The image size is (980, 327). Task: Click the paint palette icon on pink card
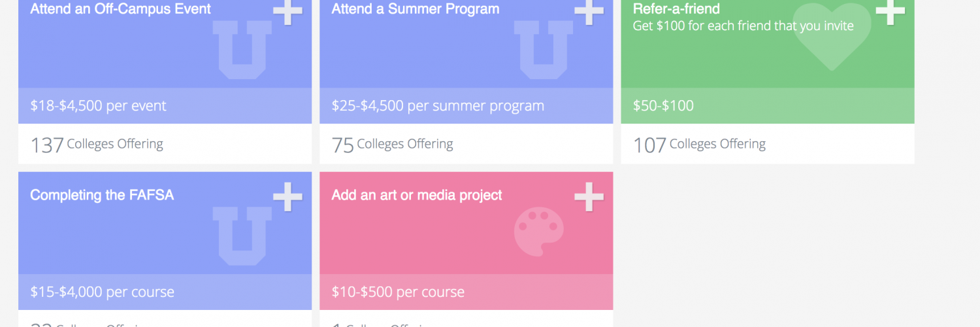click(539, 232)
